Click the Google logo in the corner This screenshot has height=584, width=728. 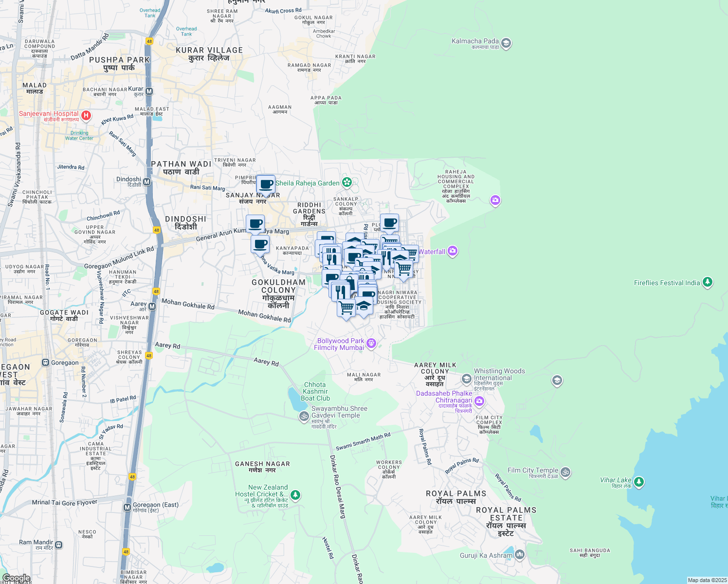[17, 578]
